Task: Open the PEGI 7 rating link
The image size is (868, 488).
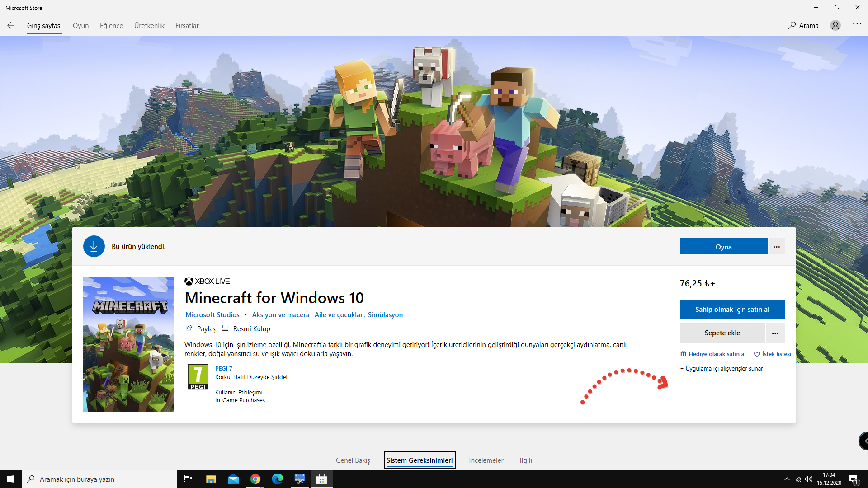Action: [224, 368]
